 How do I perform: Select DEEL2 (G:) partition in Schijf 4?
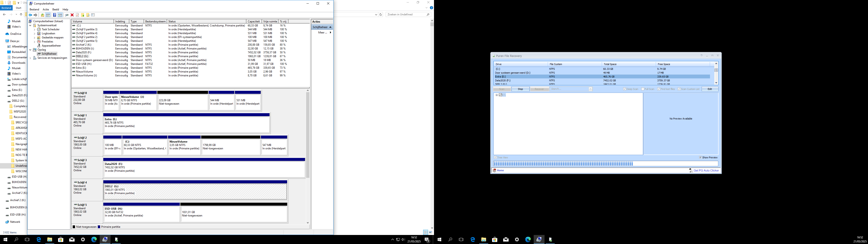point(195,191)
